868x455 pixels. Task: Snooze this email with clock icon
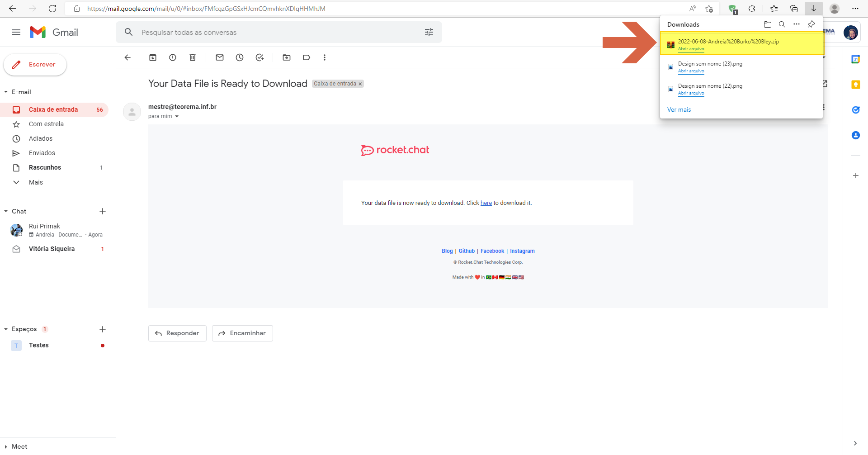240,57
